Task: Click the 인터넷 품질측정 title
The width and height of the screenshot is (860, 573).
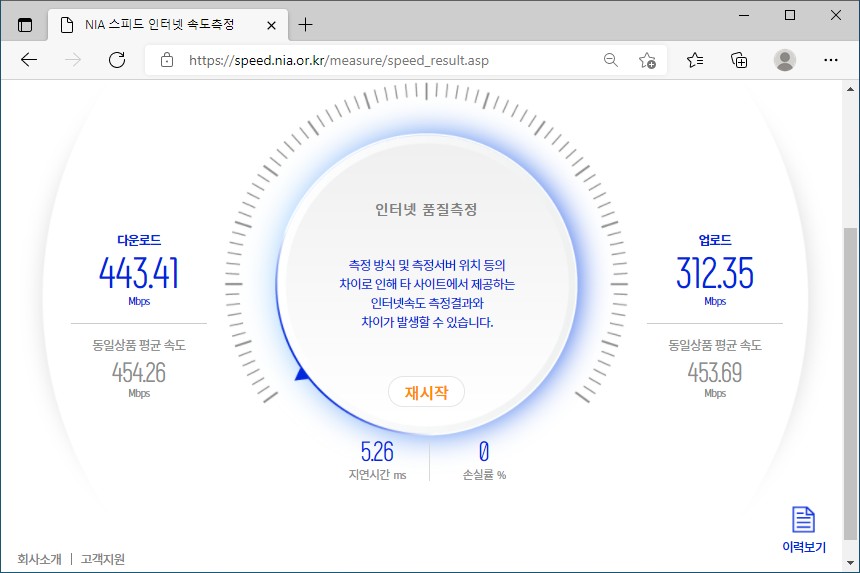Action: tap(426, 209)
